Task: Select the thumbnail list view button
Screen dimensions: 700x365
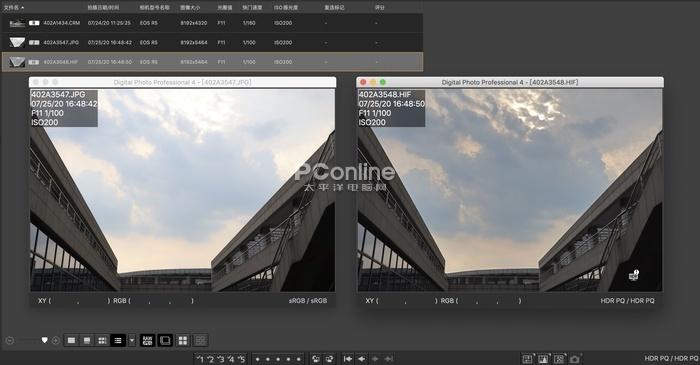Action: [117, 340]
